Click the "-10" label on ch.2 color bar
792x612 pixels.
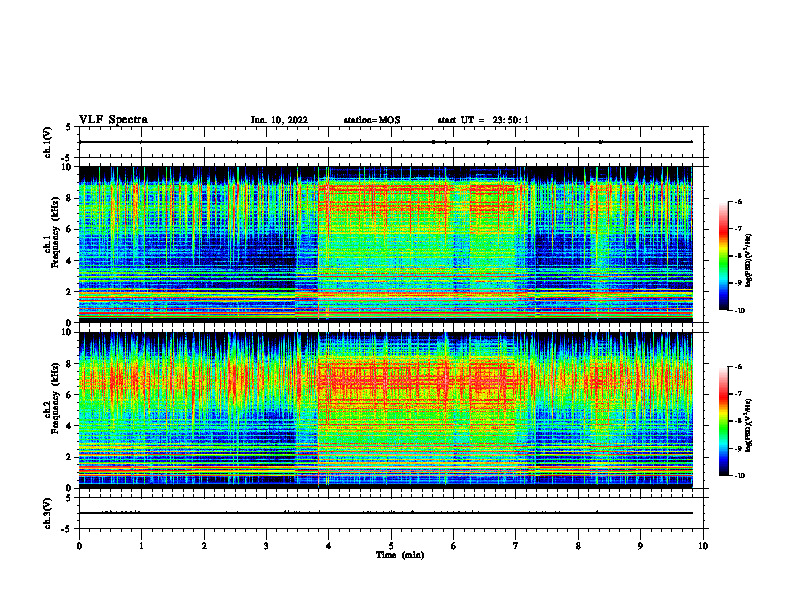(x=740, y=476)
